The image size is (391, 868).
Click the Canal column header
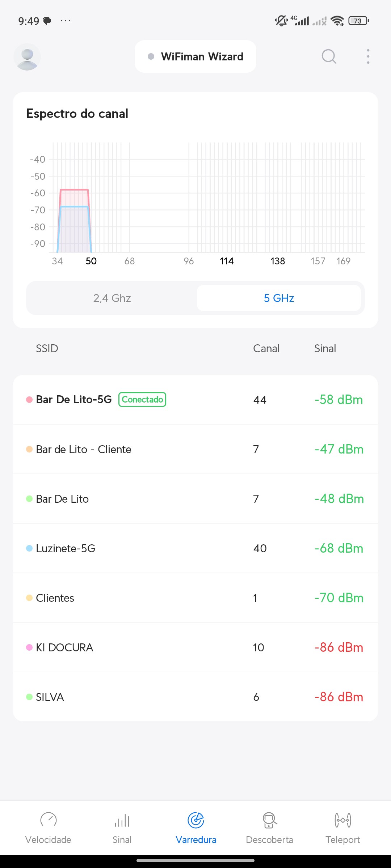pyautogui.click(x=266, y=348)
